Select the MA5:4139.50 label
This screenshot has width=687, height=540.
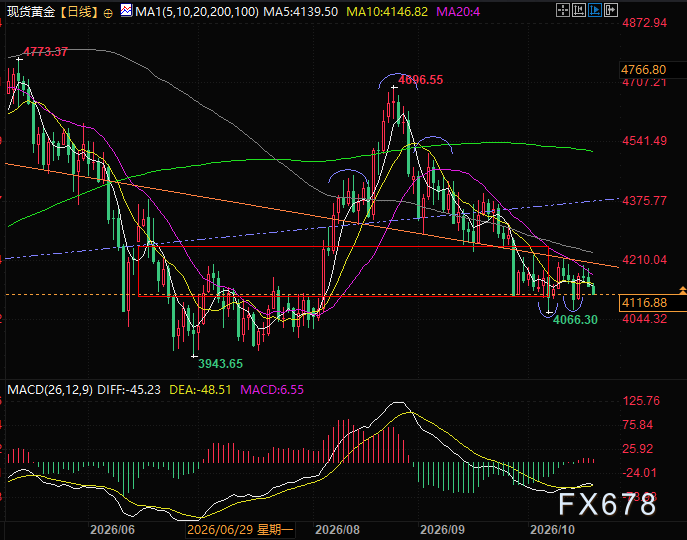pyautogui.click(x=301, y=12)
